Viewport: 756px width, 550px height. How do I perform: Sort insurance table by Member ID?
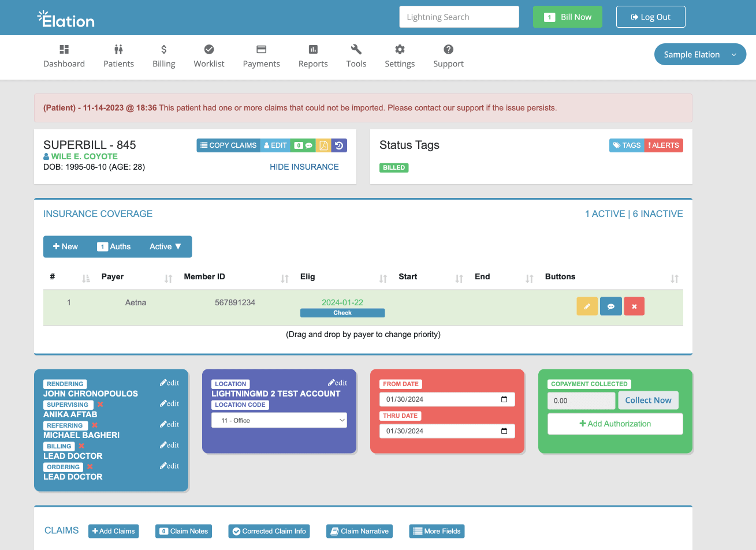tap(284, 279)
